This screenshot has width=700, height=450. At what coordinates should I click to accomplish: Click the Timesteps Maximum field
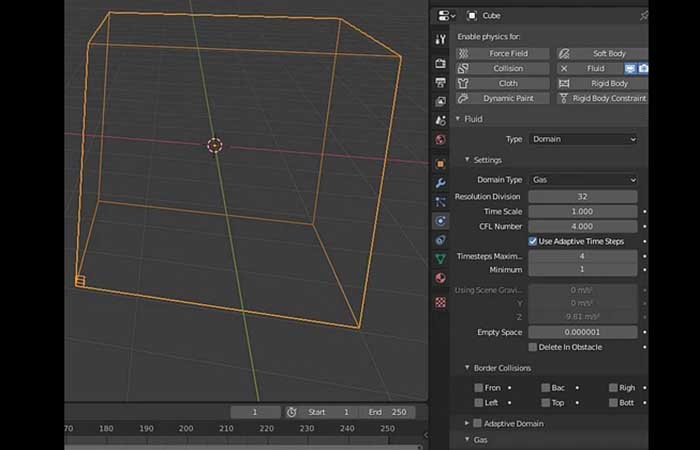tap(583, 256)
